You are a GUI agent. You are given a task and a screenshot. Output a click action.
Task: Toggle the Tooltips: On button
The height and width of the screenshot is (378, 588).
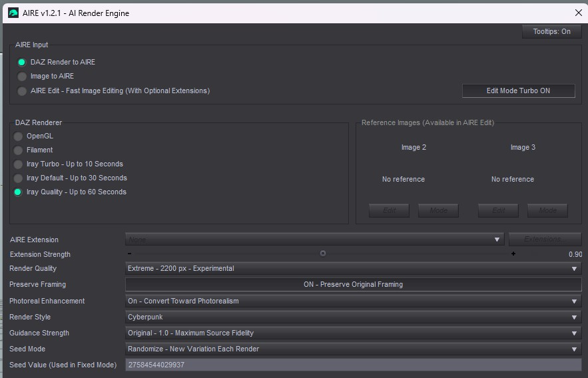point(551,31)
